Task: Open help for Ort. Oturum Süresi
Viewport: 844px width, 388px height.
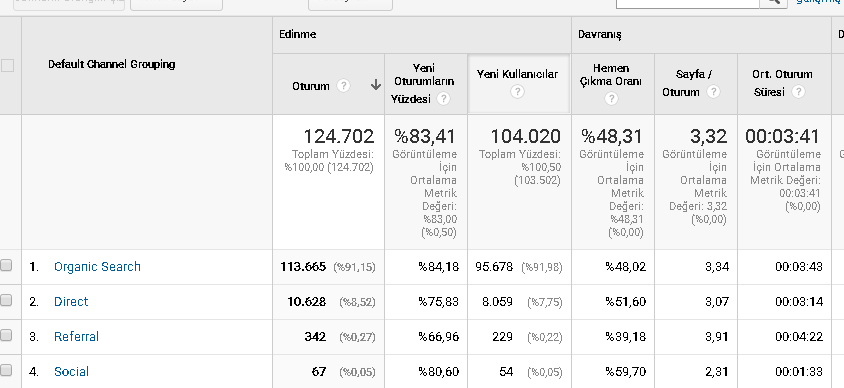Action: (x=799, y=92)
